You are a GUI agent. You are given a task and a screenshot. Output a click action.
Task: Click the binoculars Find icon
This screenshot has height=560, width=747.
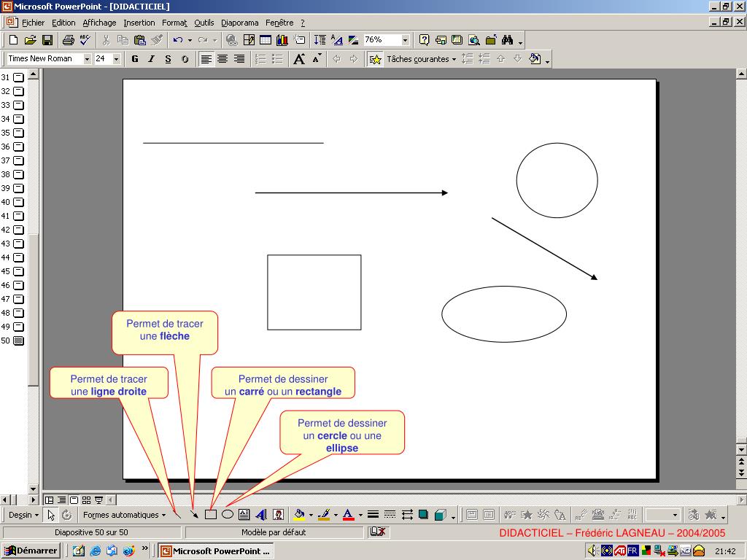coord(507,40)
